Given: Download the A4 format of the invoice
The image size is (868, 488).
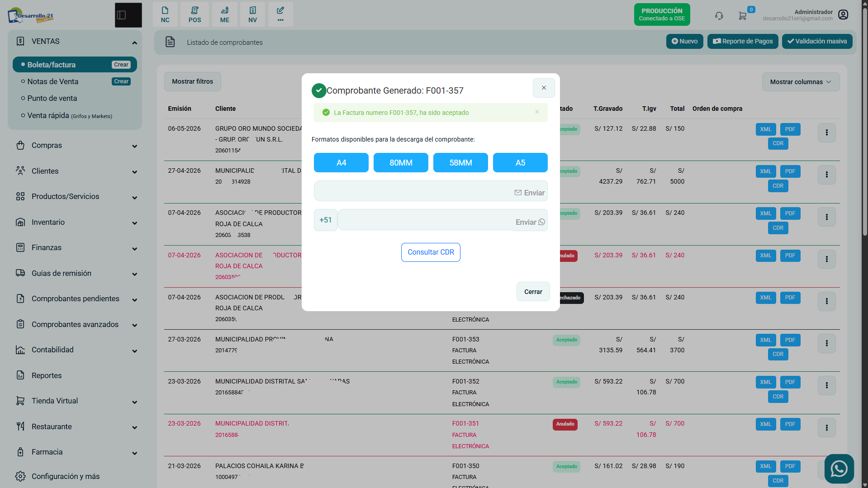Looking at the screenshot, I should [x=341, y=163].
